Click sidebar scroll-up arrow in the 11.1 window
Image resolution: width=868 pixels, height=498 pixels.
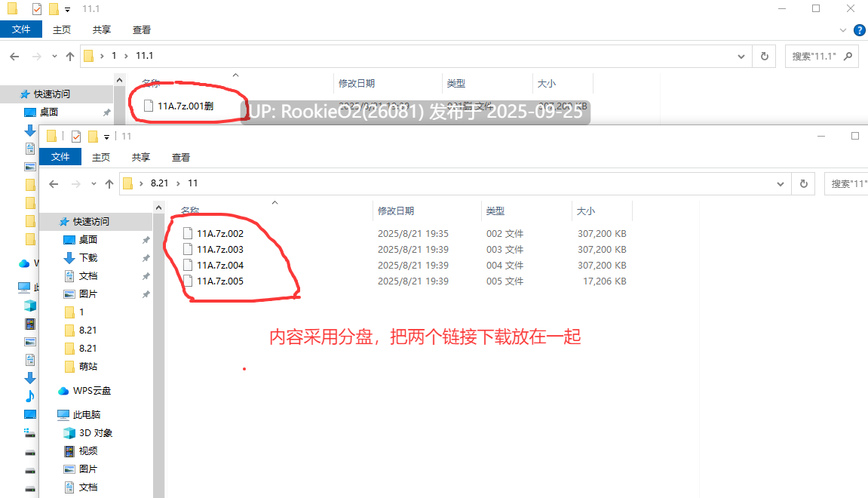click(120, 80)
